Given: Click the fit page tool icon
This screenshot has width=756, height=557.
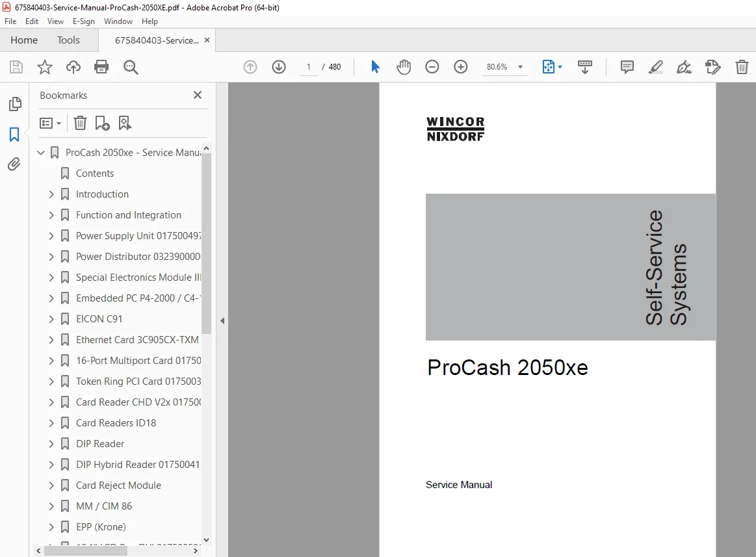Looking at the screenshot, I should (548, 66).
